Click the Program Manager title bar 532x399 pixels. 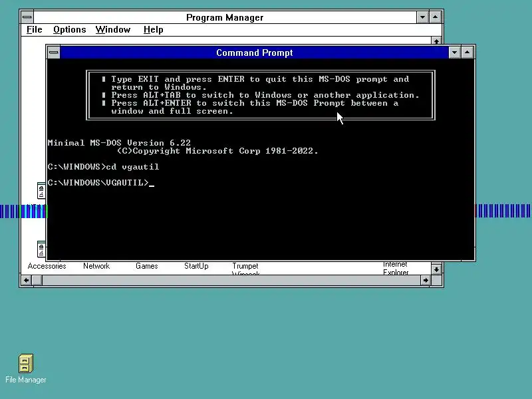[x=225, y=17]
